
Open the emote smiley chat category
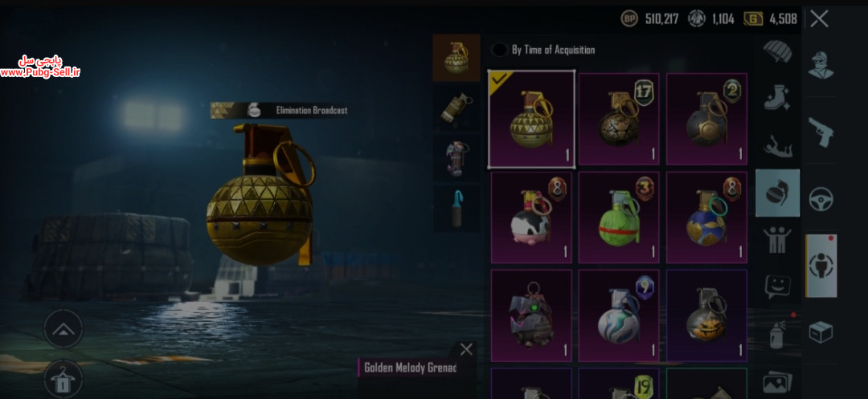pos(777,287)
